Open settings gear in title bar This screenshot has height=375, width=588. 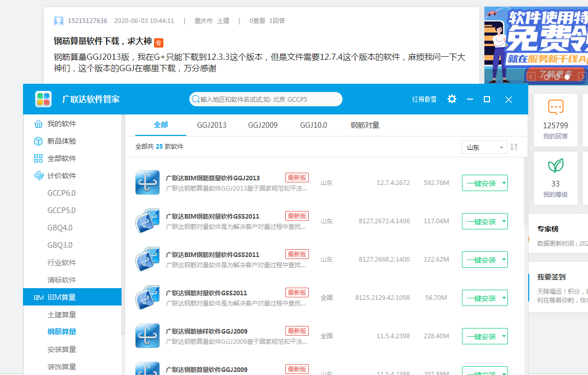tap(452, 99)
